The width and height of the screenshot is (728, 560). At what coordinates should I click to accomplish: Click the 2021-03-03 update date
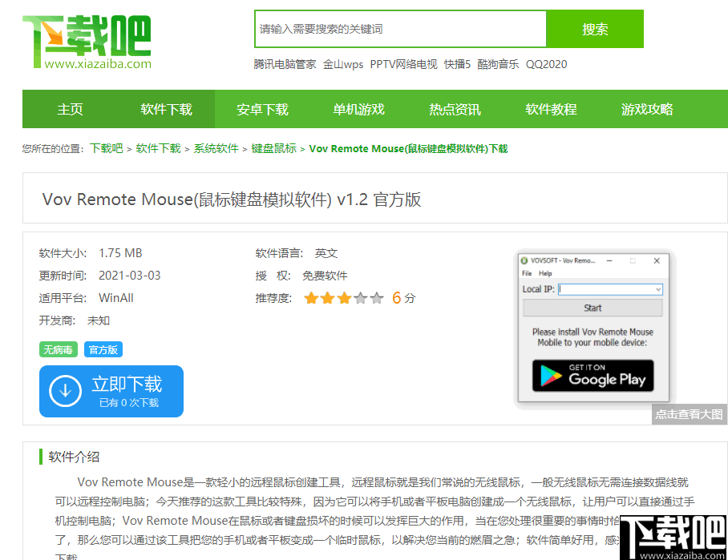tap(130, 275)
